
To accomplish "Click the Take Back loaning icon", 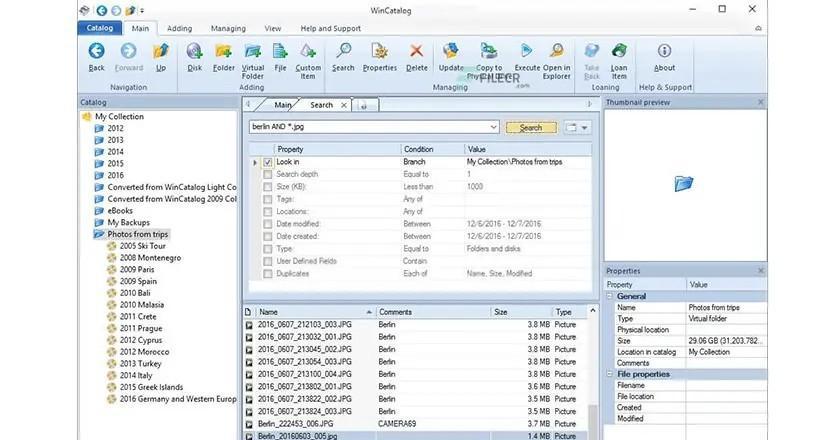I will tap(592, 51).
